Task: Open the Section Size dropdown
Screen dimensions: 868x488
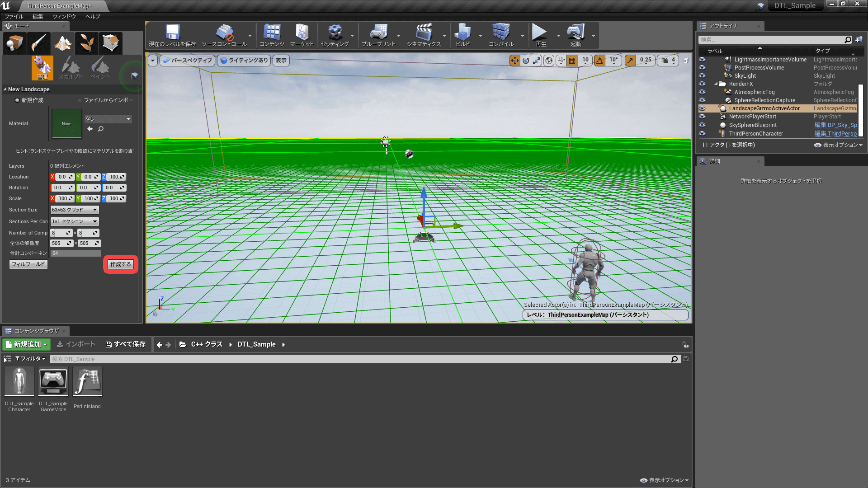Action: (x=75, y=210)
